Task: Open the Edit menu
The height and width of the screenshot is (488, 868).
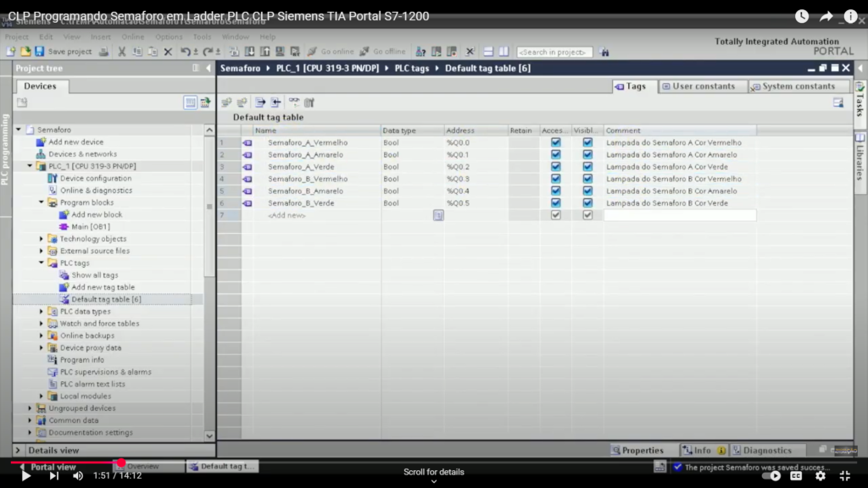Action: tap(46, 36)
